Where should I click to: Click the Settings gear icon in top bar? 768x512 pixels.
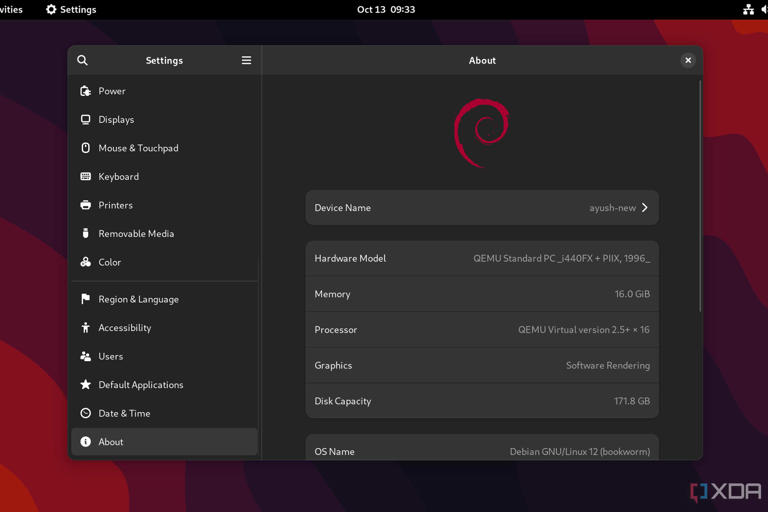pos(51,9)
